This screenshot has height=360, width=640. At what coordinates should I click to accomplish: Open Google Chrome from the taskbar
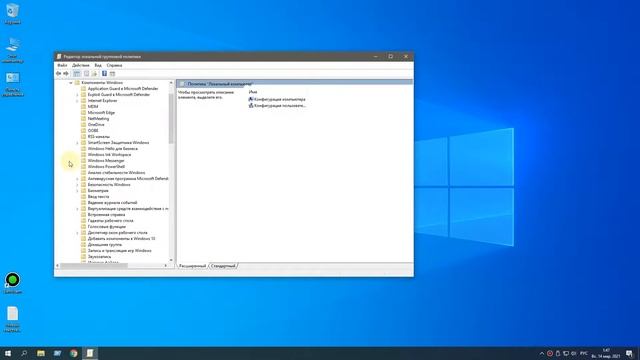tap(73, 353)
